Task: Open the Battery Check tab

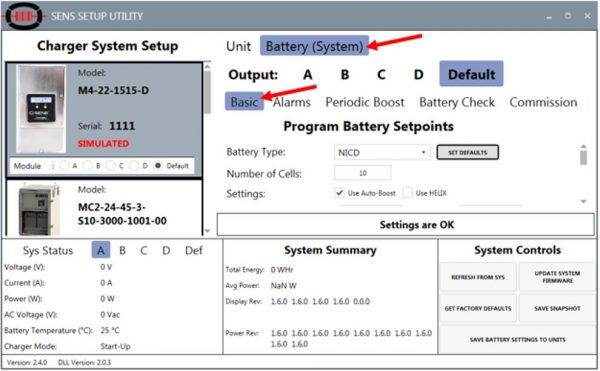Action: 457,102
